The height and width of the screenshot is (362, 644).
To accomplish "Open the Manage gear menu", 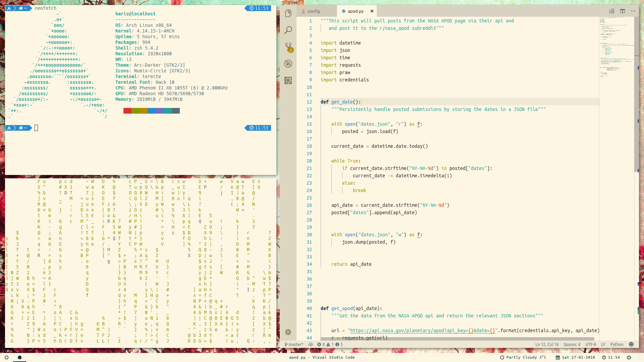I will point(288,332).
